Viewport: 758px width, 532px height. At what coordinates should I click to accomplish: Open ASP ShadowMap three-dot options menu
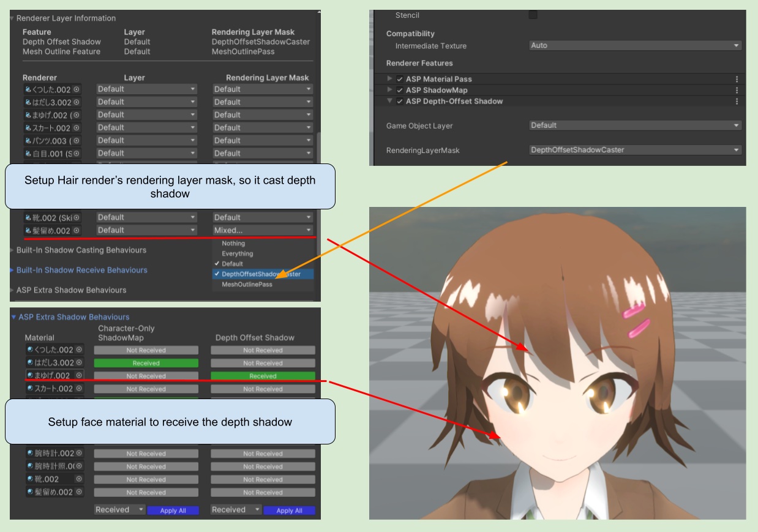pos(737,90)
